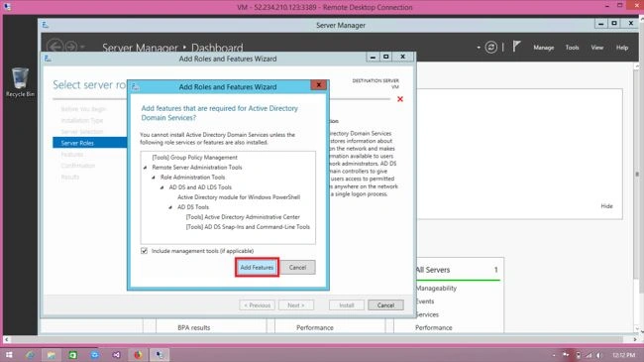Go to Before You Begin step
This screenshot has height=362, width=644.
coord(83,109)
